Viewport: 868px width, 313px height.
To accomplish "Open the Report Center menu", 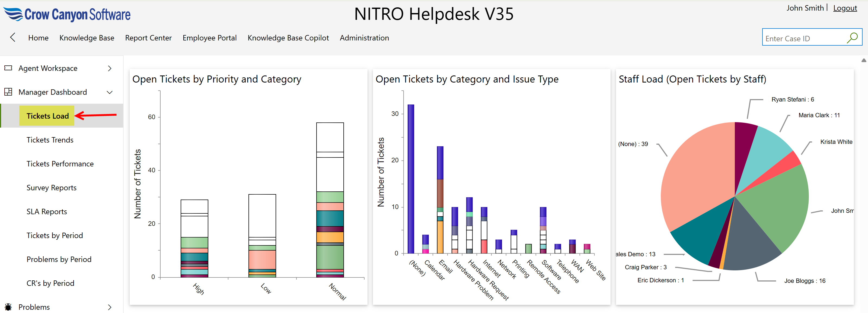I will click(x=148, y=38).
